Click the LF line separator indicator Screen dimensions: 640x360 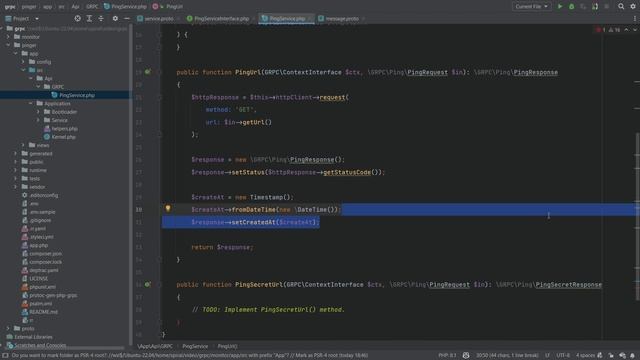pos(547,356)
